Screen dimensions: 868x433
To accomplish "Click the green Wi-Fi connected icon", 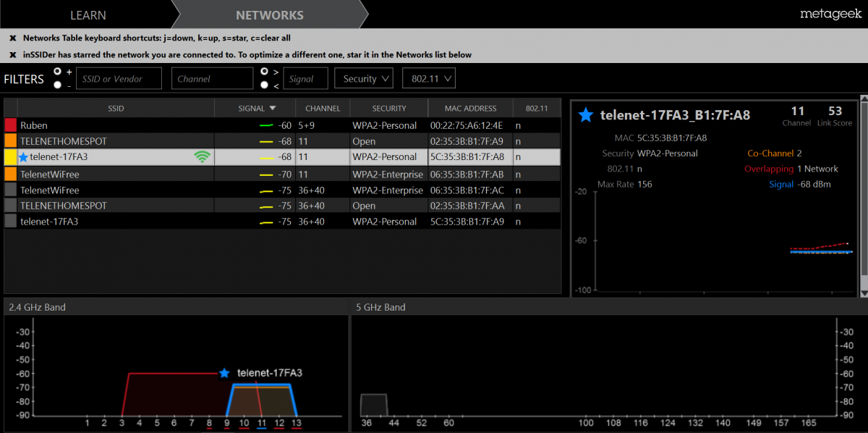I will click(202, 156).
